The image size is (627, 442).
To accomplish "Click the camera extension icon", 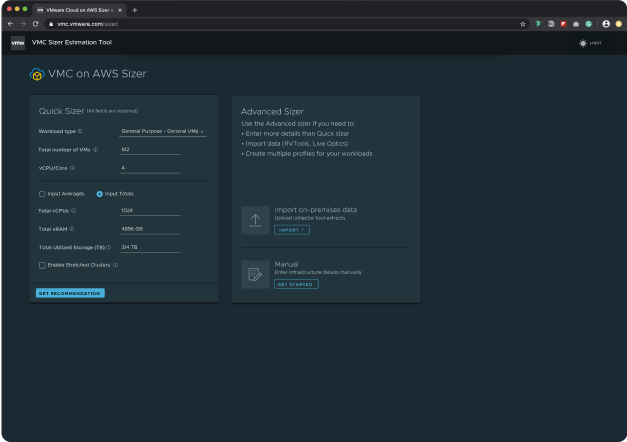I will click(x=576, y=24).
